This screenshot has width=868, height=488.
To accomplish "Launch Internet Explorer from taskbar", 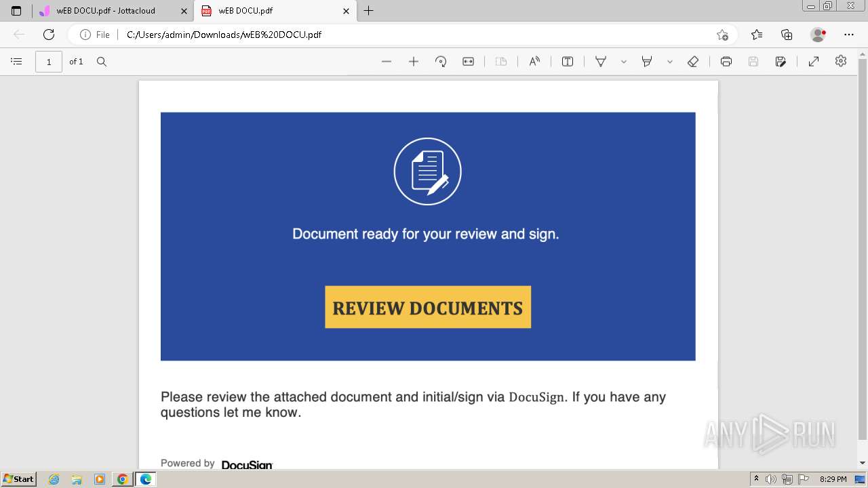I will 54,479.
